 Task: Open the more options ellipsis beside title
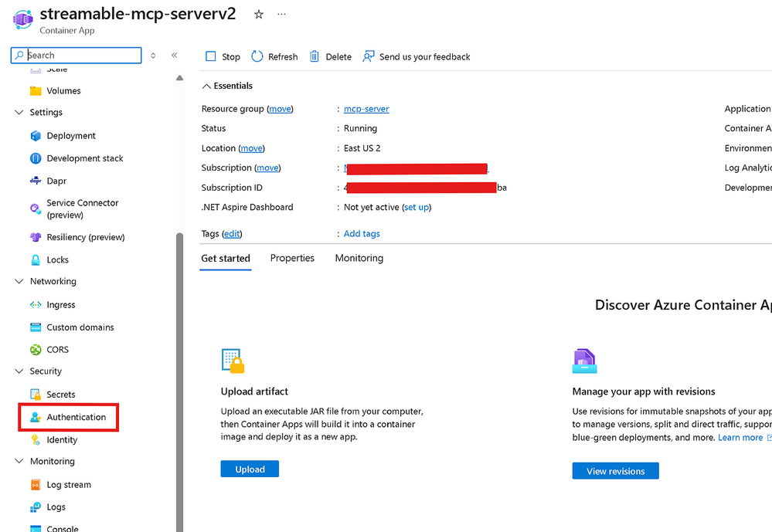coord(281,14)
